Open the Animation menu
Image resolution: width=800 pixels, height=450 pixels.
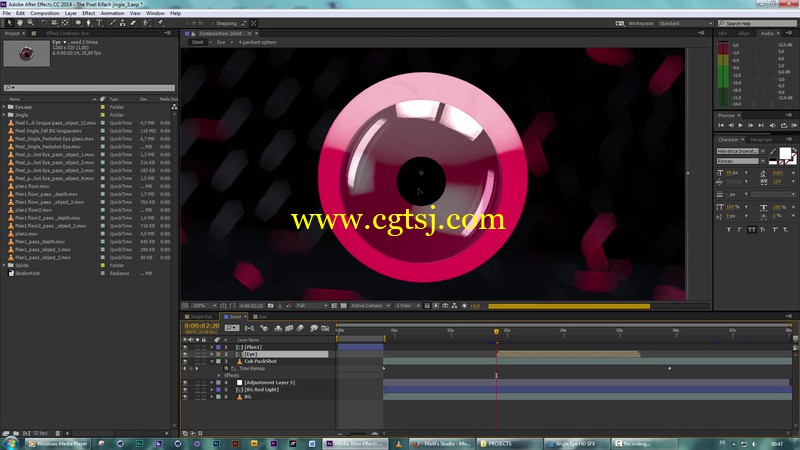(x=112, y=13)
